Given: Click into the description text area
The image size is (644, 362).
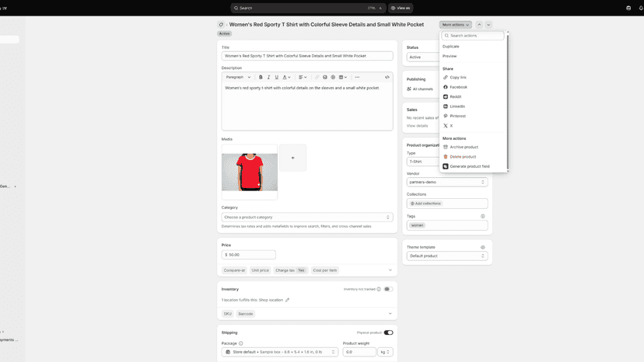Looking at the screenshot, I should 307,106.
